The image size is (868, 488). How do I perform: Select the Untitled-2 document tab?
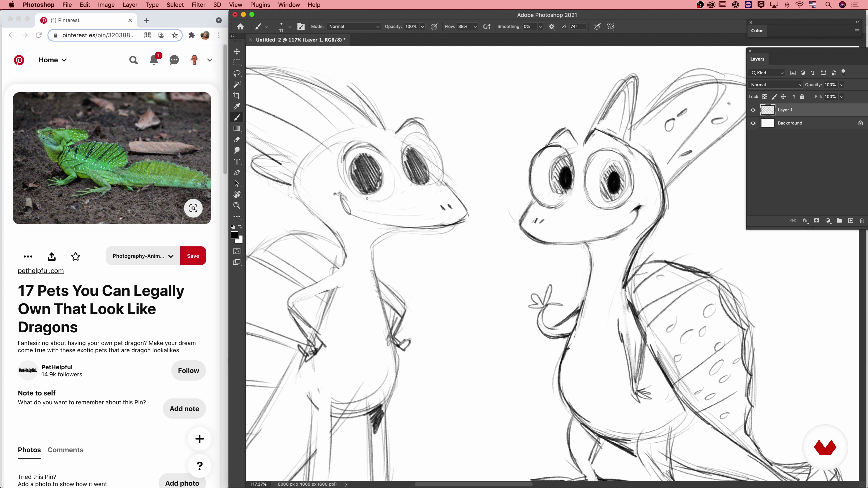click(x=301, y=40)
